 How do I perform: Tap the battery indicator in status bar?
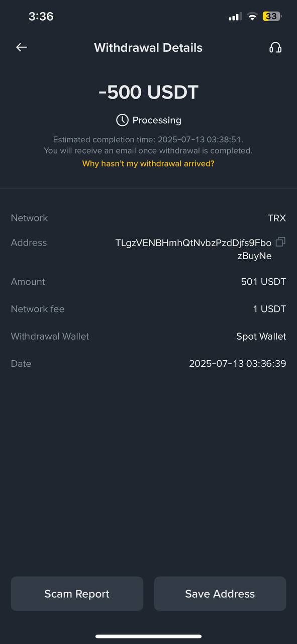pos(272,16)
